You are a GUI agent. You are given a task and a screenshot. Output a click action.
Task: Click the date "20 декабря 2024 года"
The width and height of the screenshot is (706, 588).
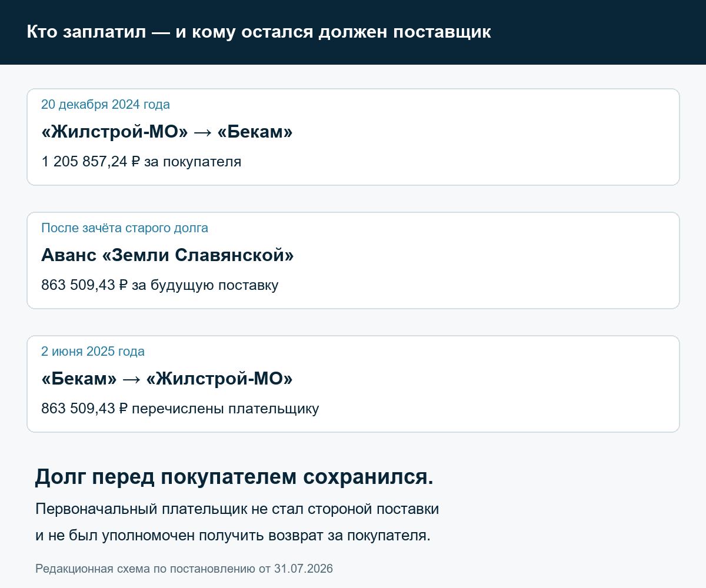point(105,105)
